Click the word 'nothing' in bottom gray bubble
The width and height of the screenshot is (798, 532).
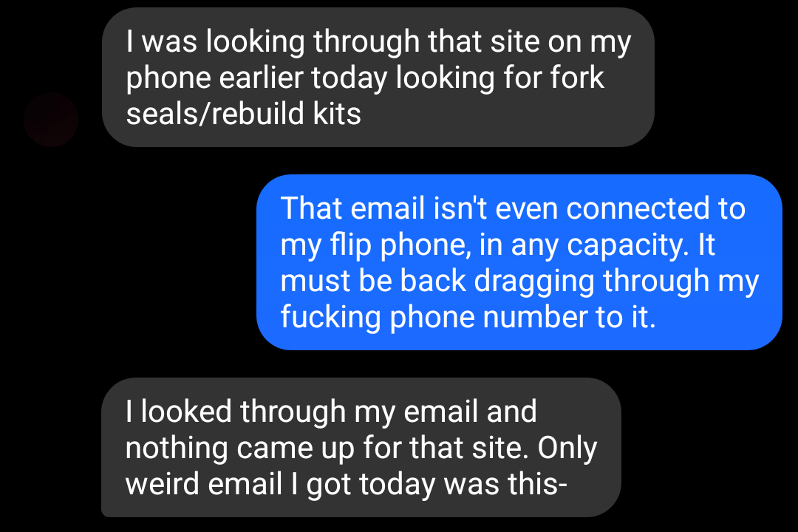coord(177,449)
